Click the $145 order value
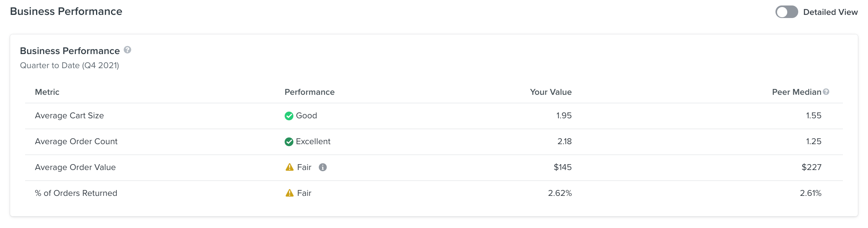868x228 pixels. [563, 167]
